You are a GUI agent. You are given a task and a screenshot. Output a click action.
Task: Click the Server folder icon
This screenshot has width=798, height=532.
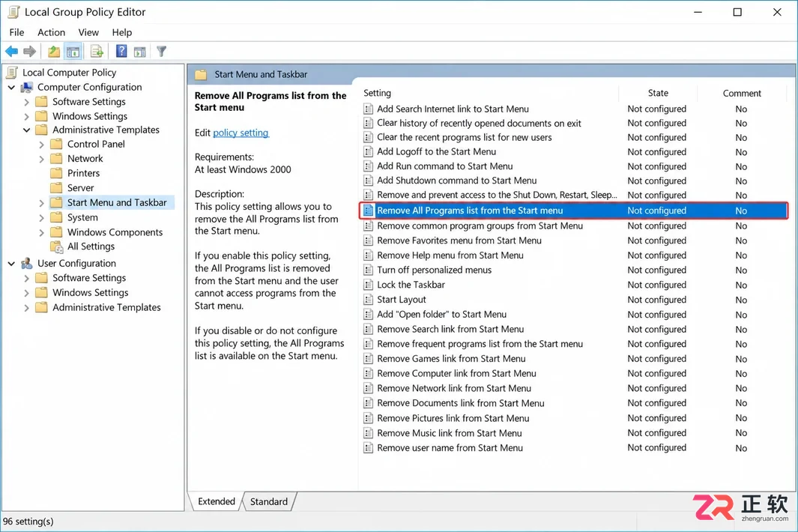[x=56, y=188]
